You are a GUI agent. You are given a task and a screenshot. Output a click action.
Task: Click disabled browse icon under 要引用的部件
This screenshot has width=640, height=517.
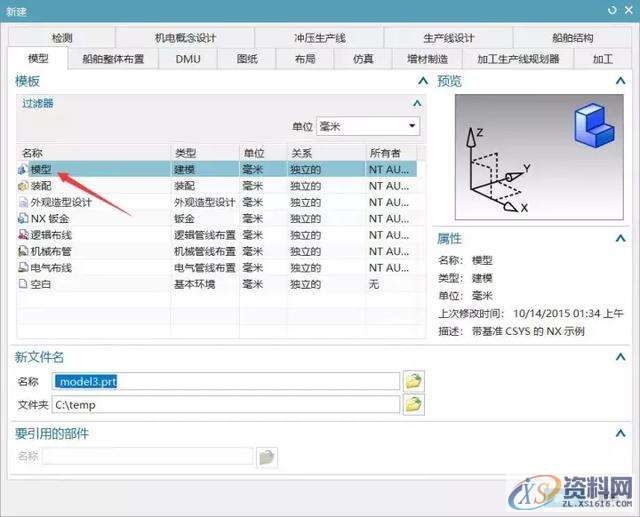point(267,457)
